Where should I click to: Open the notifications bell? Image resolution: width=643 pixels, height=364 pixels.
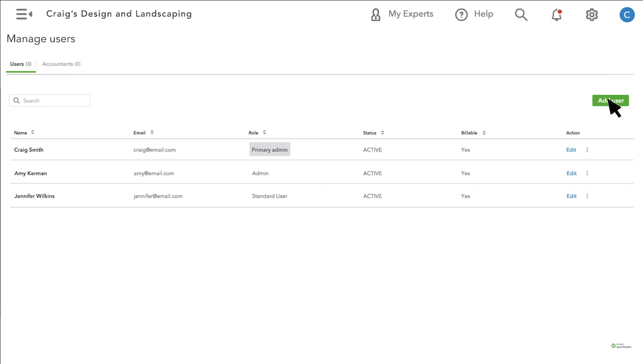[x=557, y=15]
